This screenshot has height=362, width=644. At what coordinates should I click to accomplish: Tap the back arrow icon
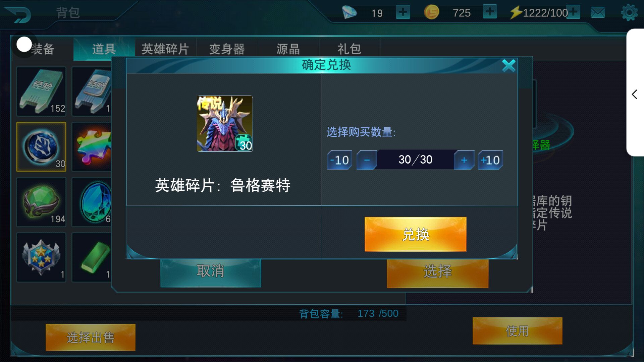point(18,15)
